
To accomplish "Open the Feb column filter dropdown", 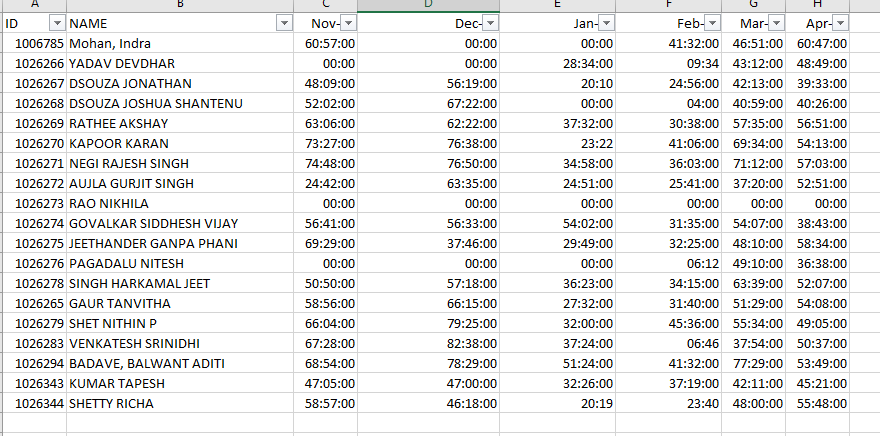I will [712, 23].
